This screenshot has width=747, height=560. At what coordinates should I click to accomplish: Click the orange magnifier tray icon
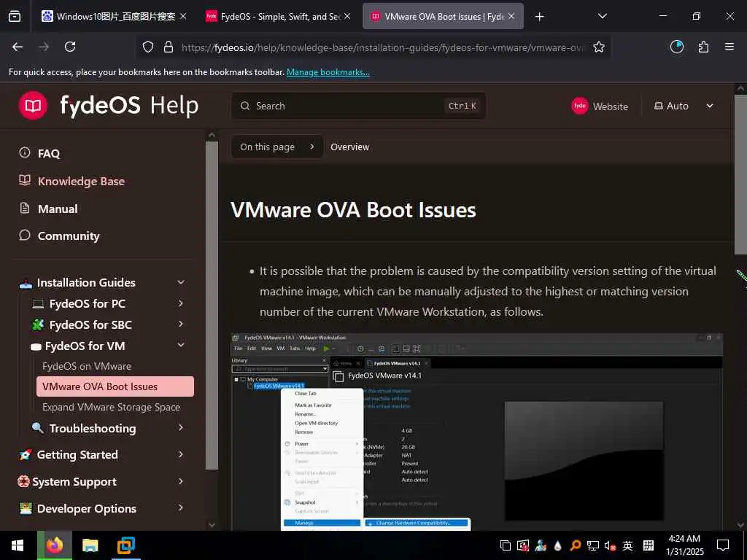(x=575, y=545)
